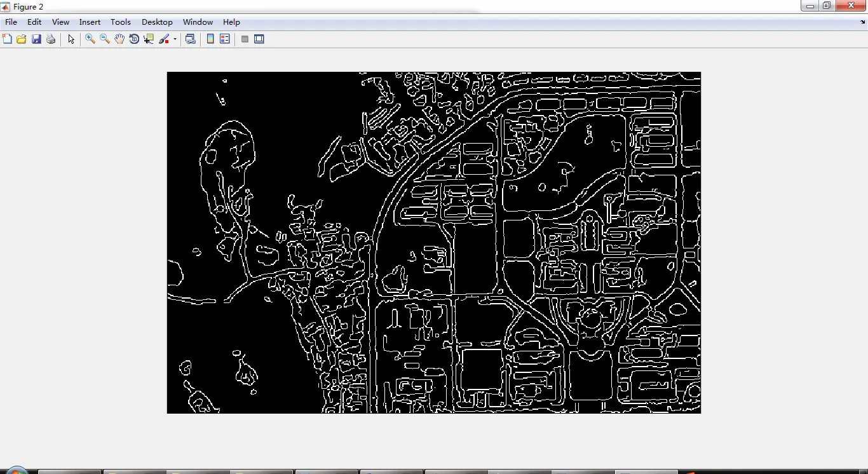
Task: Show plot tools and dock figure
Action: (259, 39)
